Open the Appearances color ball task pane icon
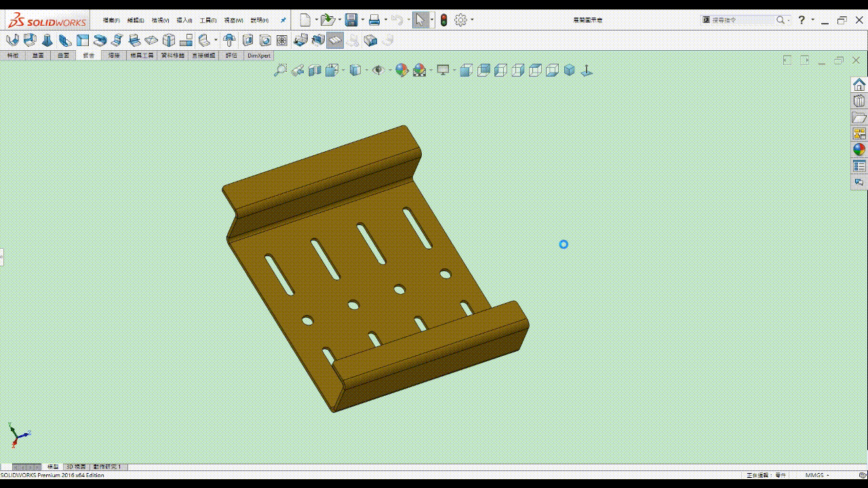 tap(859, 150)
